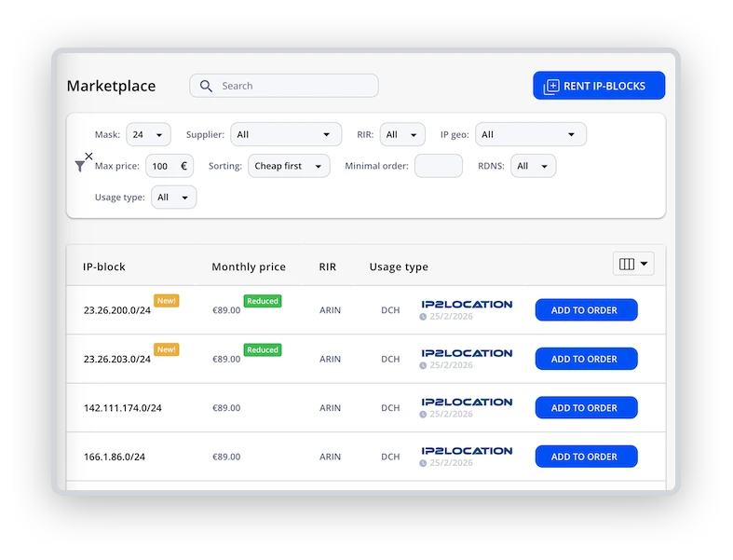Image resolution: width=733 pixels, height=560 pixels.
Task: Open the Supplier dropdown
Action: coord(286,135)
